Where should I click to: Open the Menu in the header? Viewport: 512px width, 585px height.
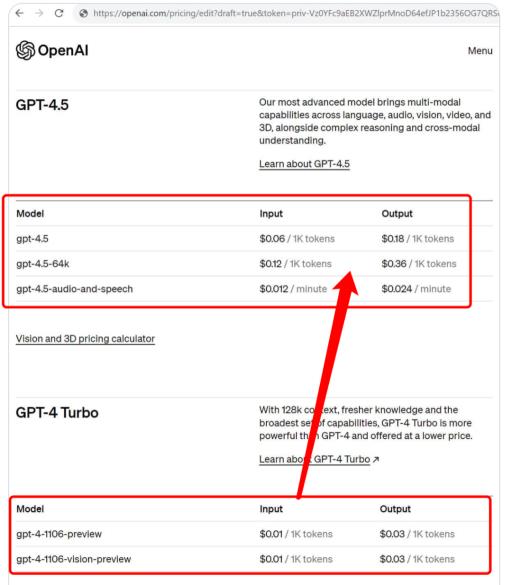(x=480, y=51)
